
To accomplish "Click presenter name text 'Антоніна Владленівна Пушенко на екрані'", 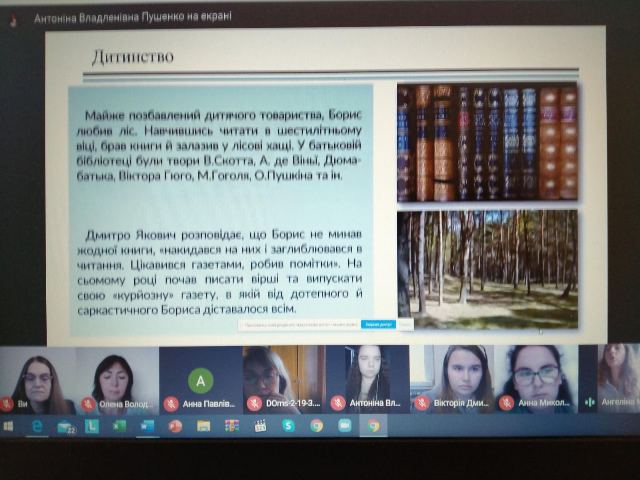I will point(133,17).
